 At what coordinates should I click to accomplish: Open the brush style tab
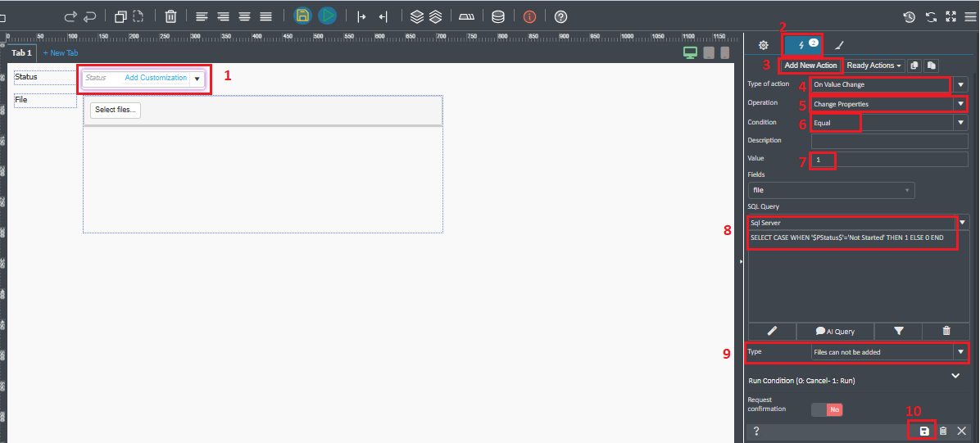[839, 45]
